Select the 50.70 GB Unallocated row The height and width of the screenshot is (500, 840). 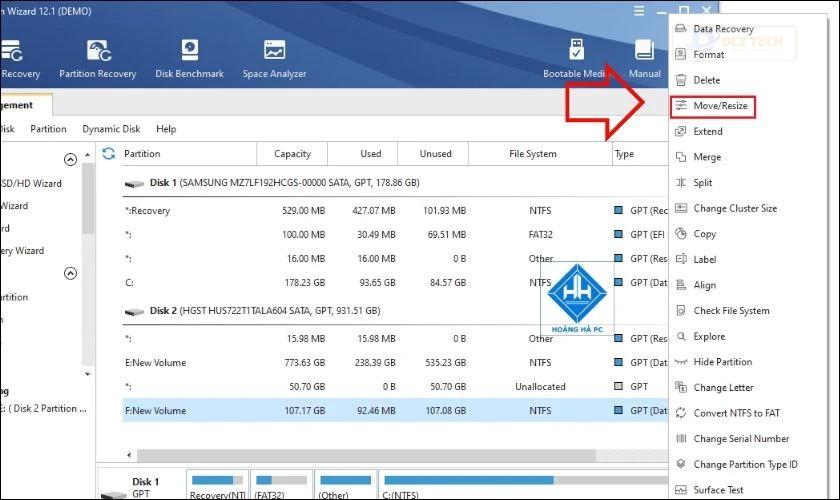click(395, 387)
